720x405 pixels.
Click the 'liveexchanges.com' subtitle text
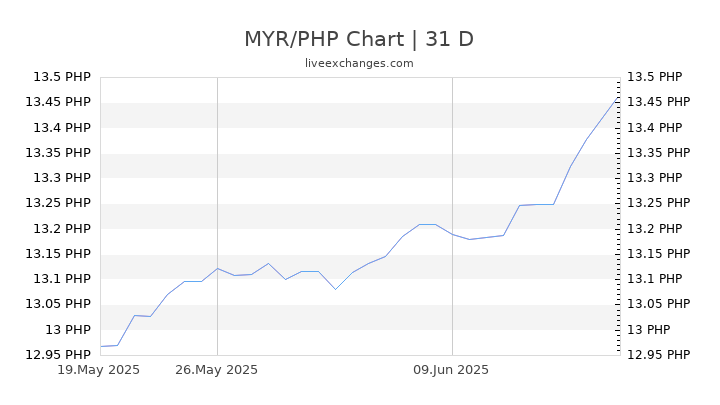(x=359, y=63)
